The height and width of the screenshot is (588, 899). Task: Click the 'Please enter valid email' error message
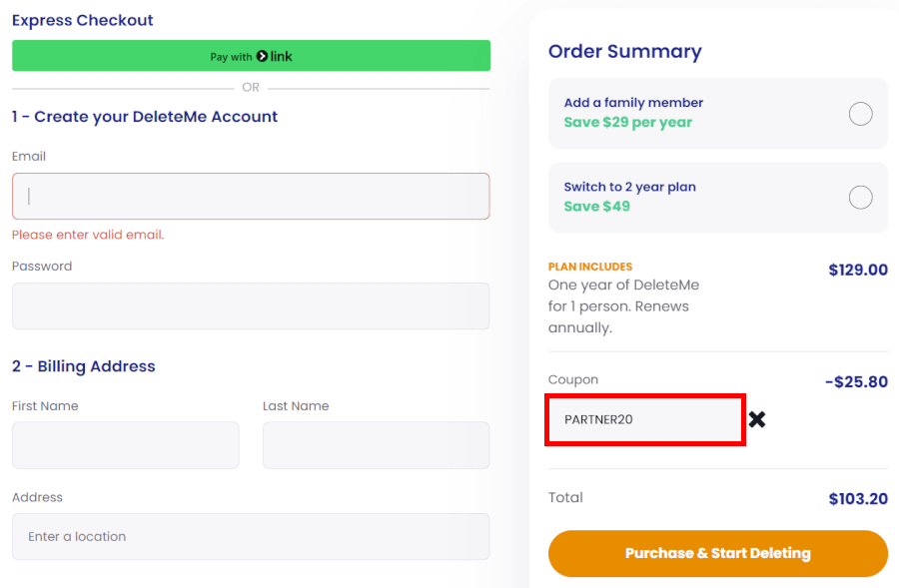[88, 236]
